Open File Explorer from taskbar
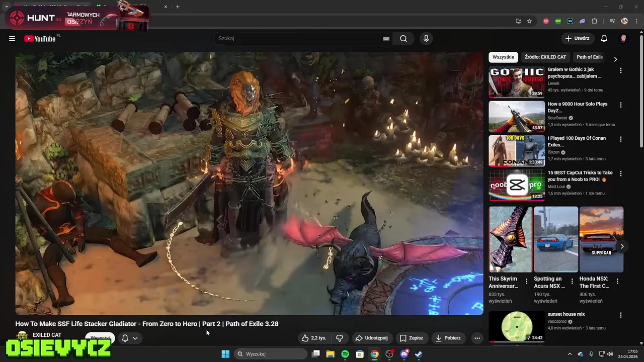The width and height of the screenshot is (644, 362). tap(331, 354)
